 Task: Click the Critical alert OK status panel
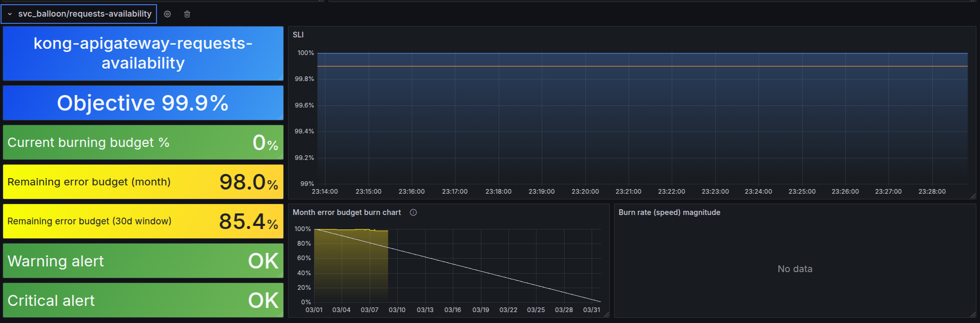pos(143,300)
